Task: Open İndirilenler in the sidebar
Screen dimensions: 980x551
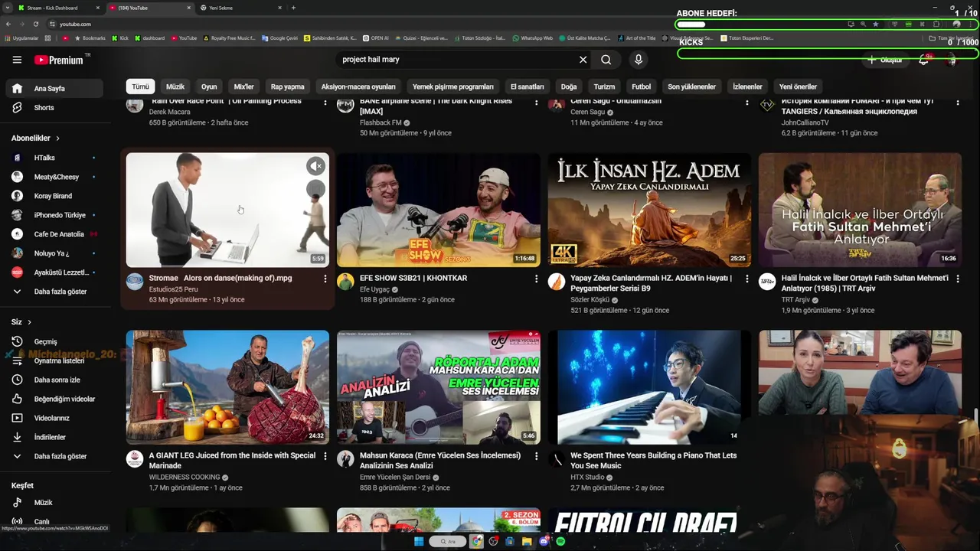Action: tap(54, 438)
